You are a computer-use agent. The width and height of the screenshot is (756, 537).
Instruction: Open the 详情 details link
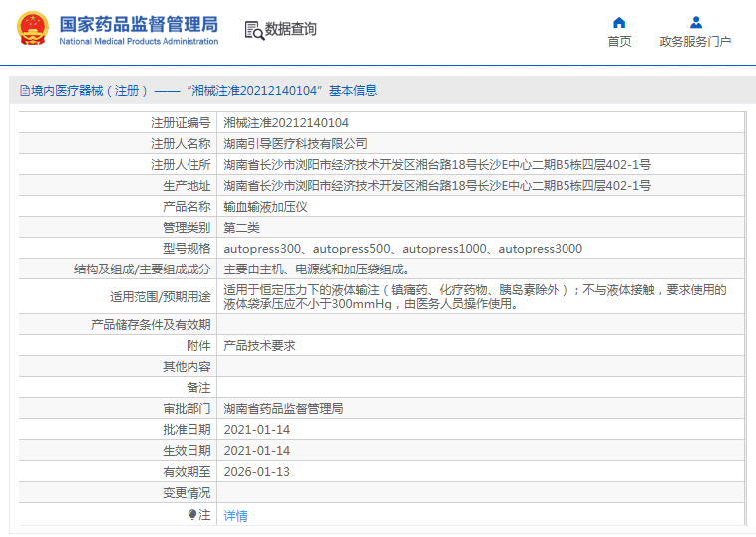(x=235, y=515)
